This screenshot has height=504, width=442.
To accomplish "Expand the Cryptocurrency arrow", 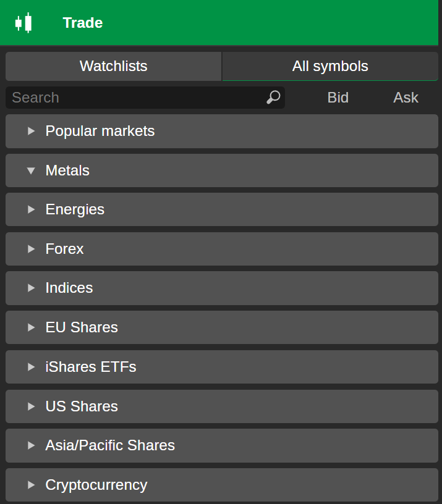I will (32, 485).
